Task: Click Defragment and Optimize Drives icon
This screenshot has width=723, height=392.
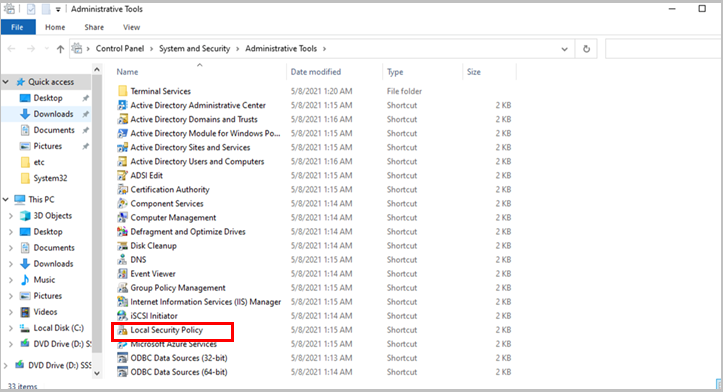Action: pos(122,232)
